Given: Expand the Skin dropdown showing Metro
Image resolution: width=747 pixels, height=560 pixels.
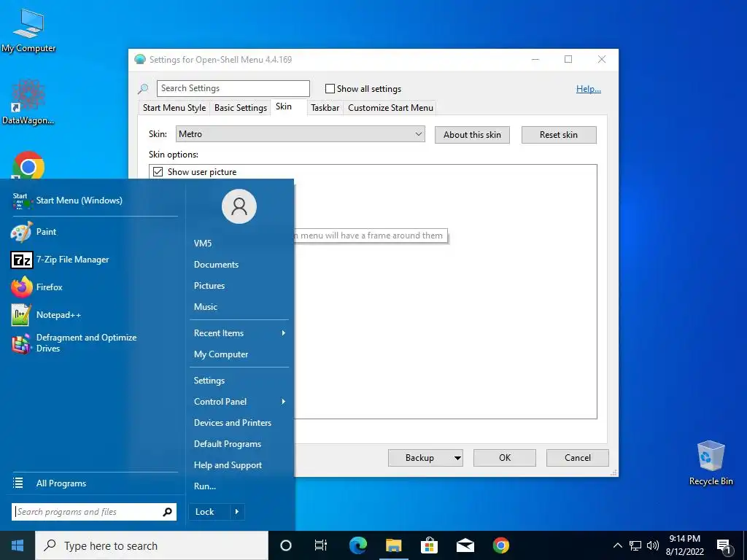Looking at the screenshot, I should click(300, 134).
